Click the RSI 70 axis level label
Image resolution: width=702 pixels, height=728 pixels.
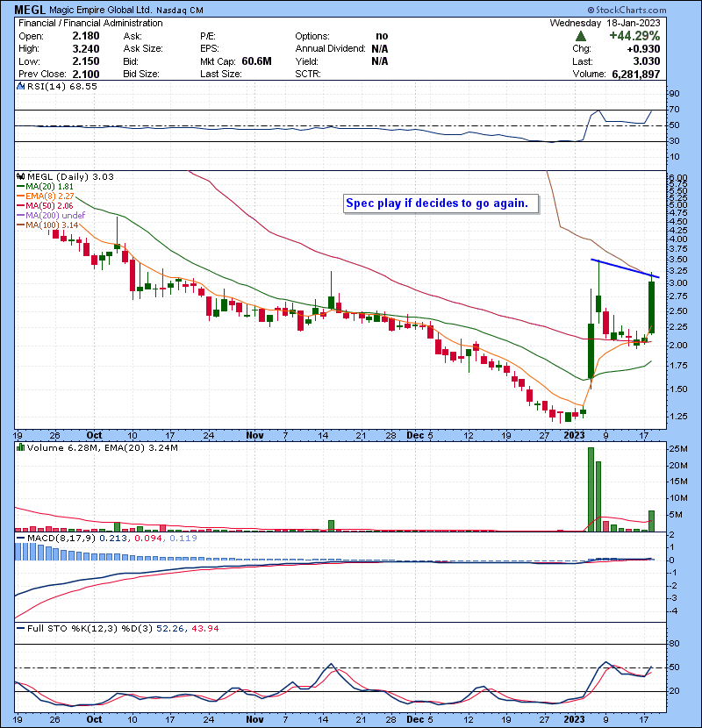click(674, 110)
